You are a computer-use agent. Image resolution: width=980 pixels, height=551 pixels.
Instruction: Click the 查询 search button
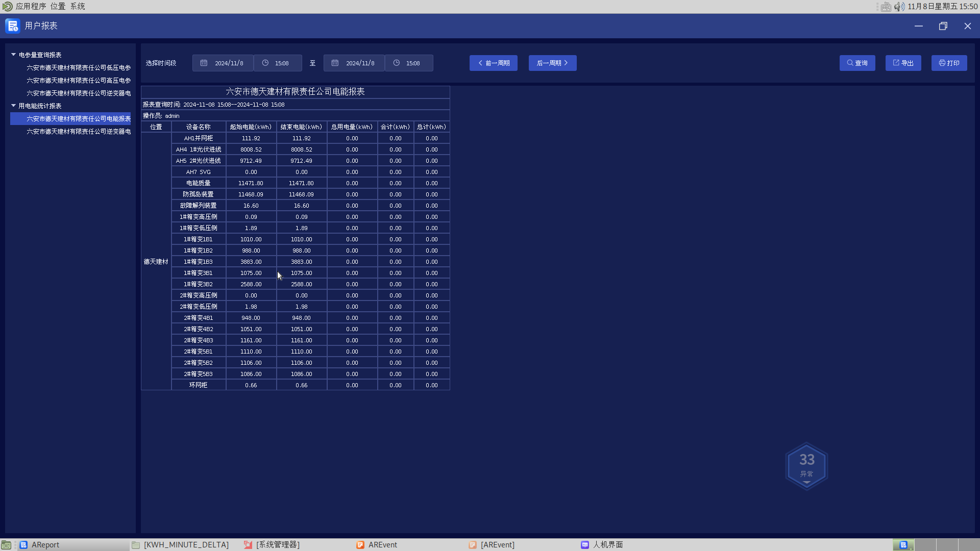click(857, 63)
